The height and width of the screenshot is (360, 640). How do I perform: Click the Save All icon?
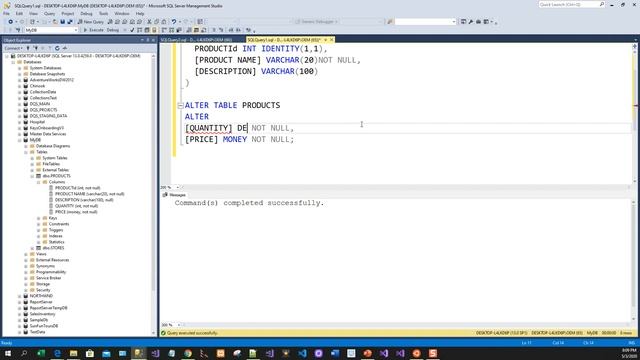(x=70, y=22)
